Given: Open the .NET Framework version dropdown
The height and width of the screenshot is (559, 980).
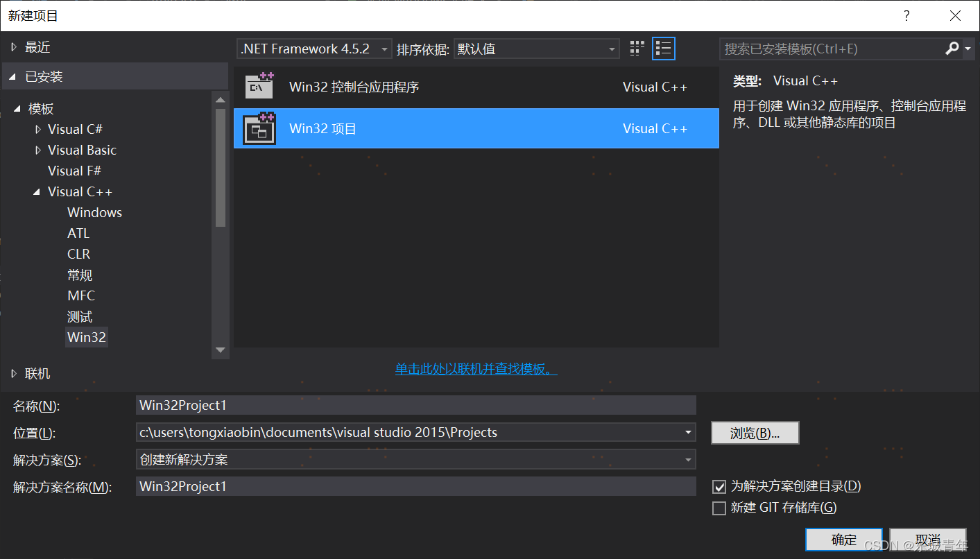Looking at the screenshot, I should [314, 49].
